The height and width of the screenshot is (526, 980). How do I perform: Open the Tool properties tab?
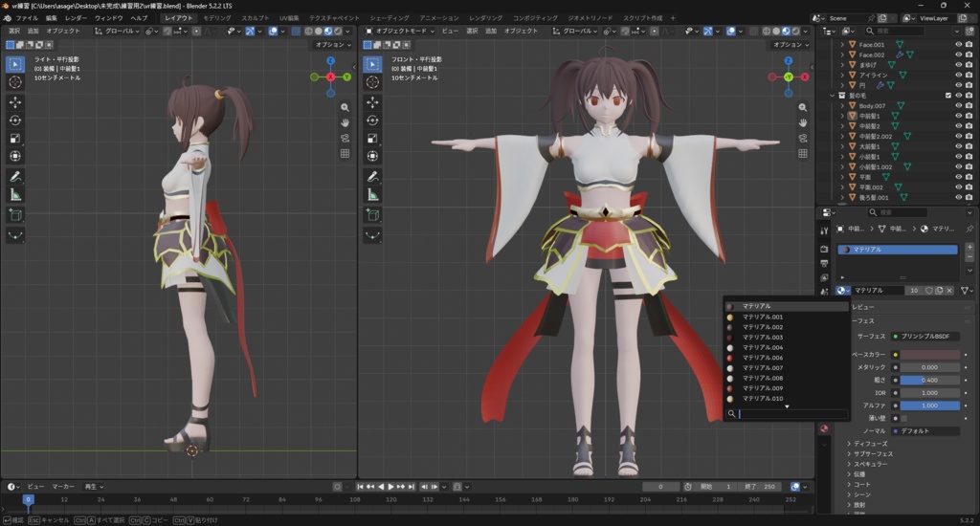click(x=824, y=231)
